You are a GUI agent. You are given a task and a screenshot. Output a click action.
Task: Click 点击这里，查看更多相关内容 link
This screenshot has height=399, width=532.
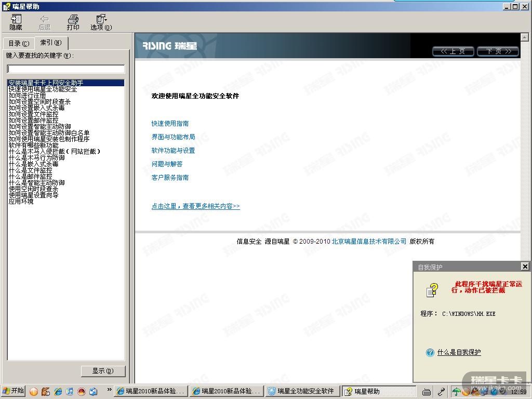tap(195, 206)
